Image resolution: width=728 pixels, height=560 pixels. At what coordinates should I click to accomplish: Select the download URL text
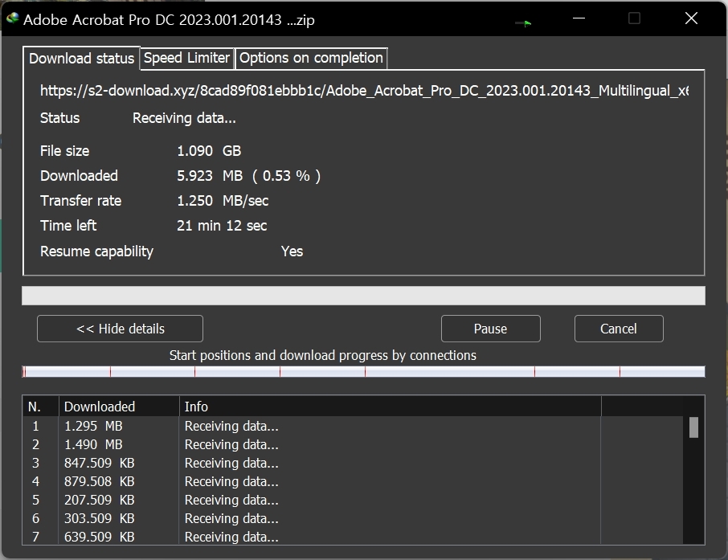coord(365,91)
